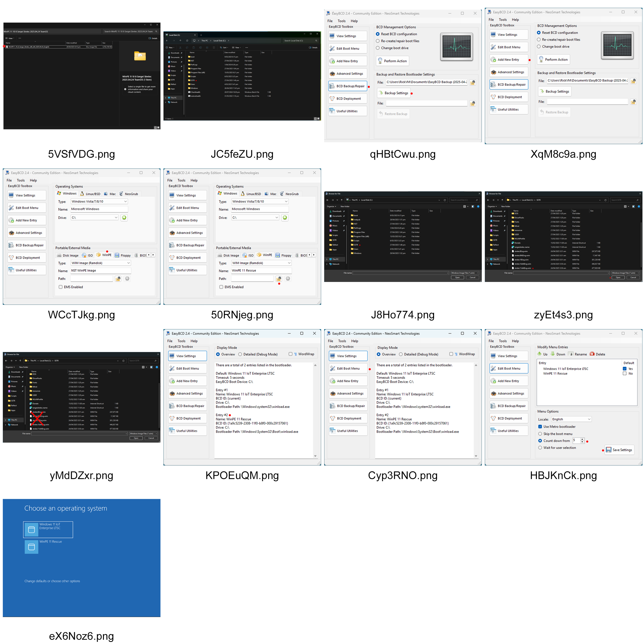This screenshot has height=644, width=644.
Task: Click Advanced Settings icon in 50RNjeg.png
Action: tap(172, 233)
